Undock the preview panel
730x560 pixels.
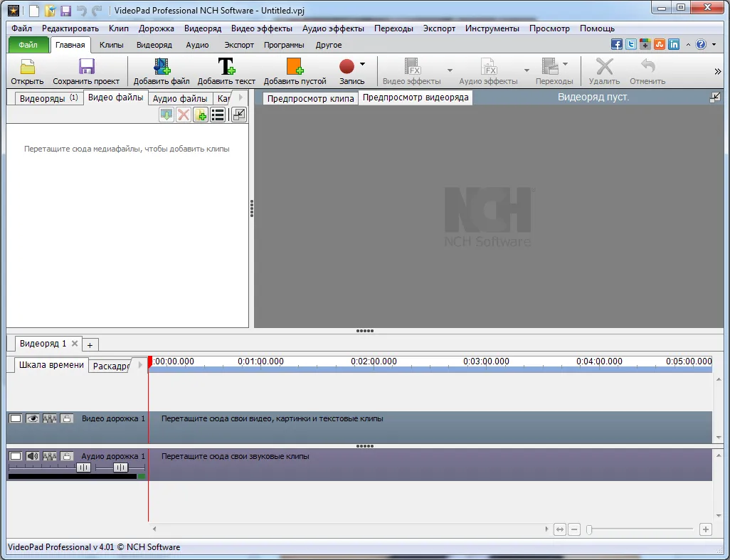714,97
